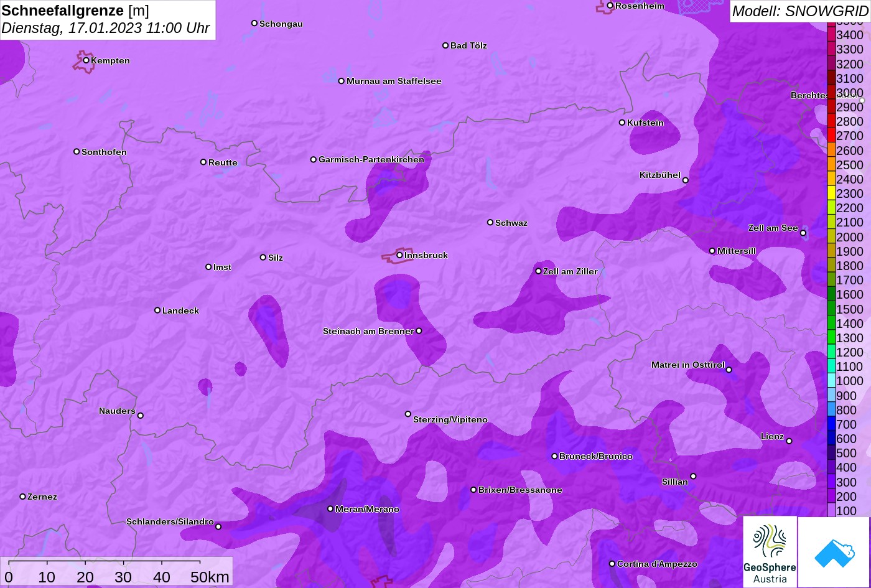
Task: Click the 100 m legend color swatch
Action: pyautogui.click(x=831, y=510)
